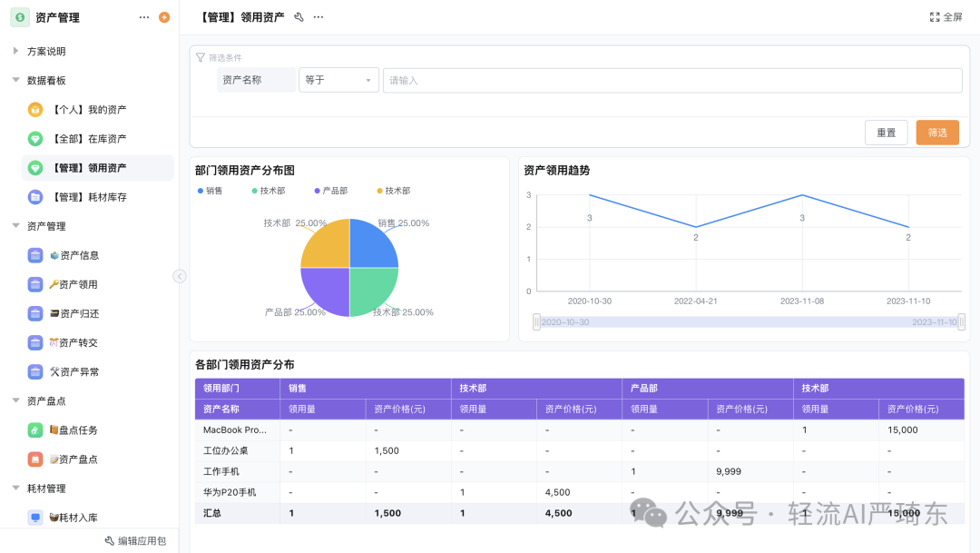Click the orange 筛选 filter button
This screenshot has height=553, width=980.
click(937, 131)
